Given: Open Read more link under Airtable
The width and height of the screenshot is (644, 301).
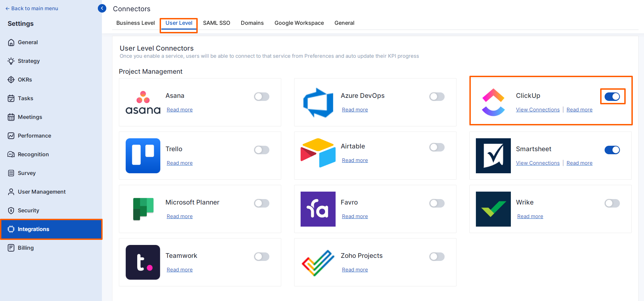Looking at the screenshot, I should click(x=355, y=160).
